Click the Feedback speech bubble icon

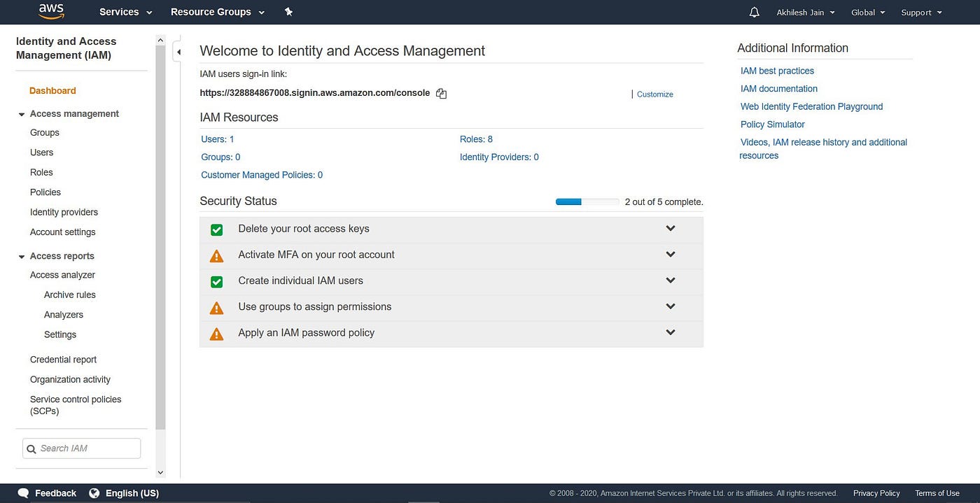[x=23, y=493]
